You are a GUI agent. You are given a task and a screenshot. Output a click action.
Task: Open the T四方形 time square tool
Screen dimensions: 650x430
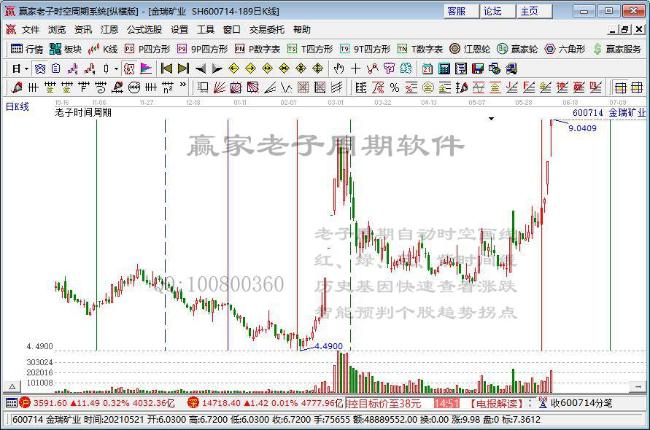(310, 49)
